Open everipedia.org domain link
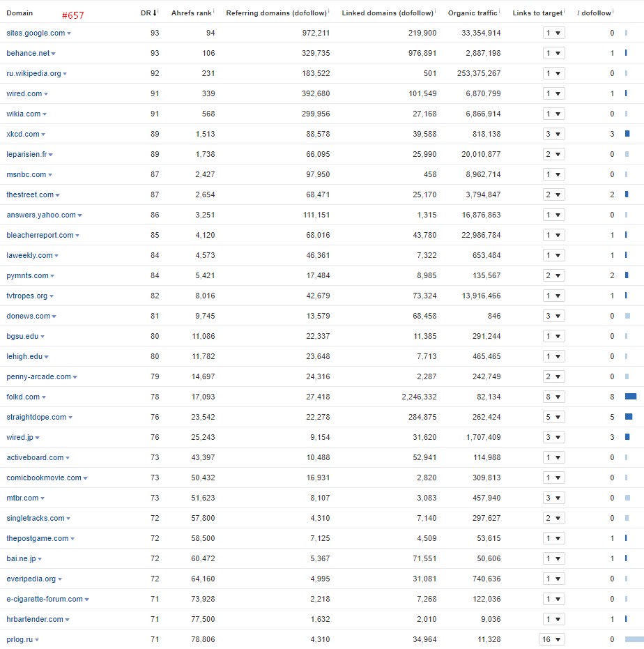The height and width of the screenshot is (649, 644). [31, 579]
